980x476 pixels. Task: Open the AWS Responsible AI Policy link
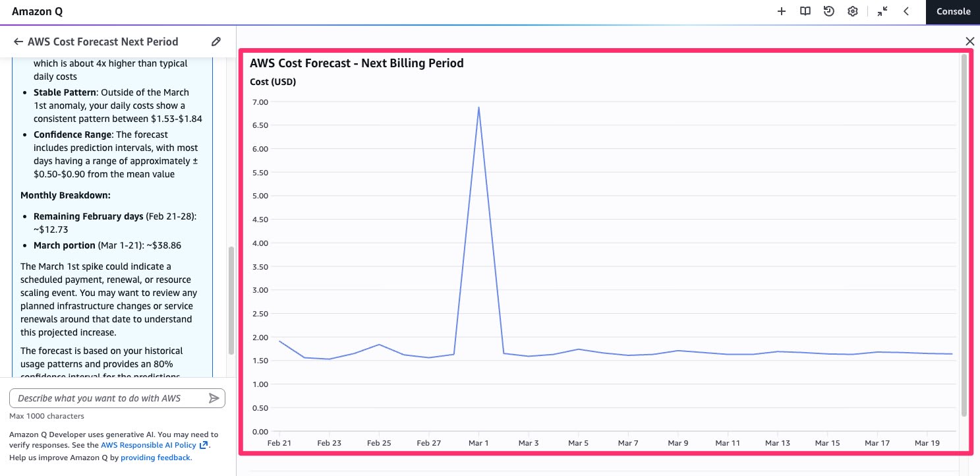[x=150, y=445]
